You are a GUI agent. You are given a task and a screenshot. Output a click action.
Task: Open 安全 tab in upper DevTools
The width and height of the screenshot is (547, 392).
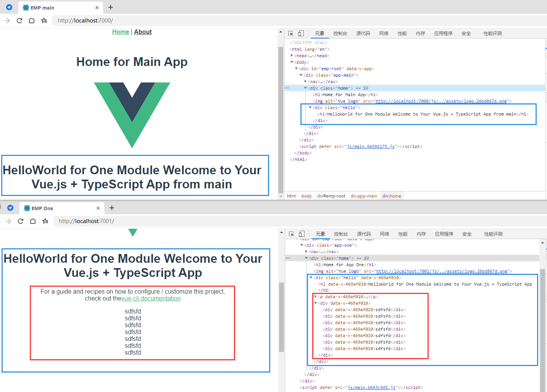(466, 34)
